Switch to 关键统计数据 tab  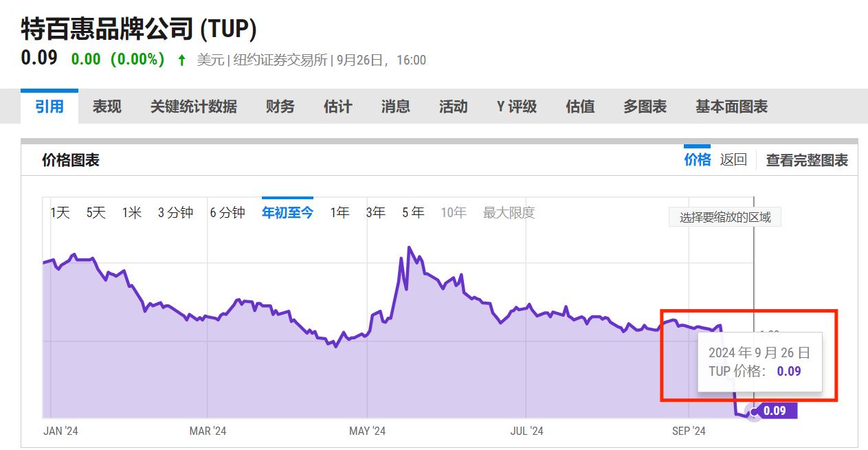193,106
